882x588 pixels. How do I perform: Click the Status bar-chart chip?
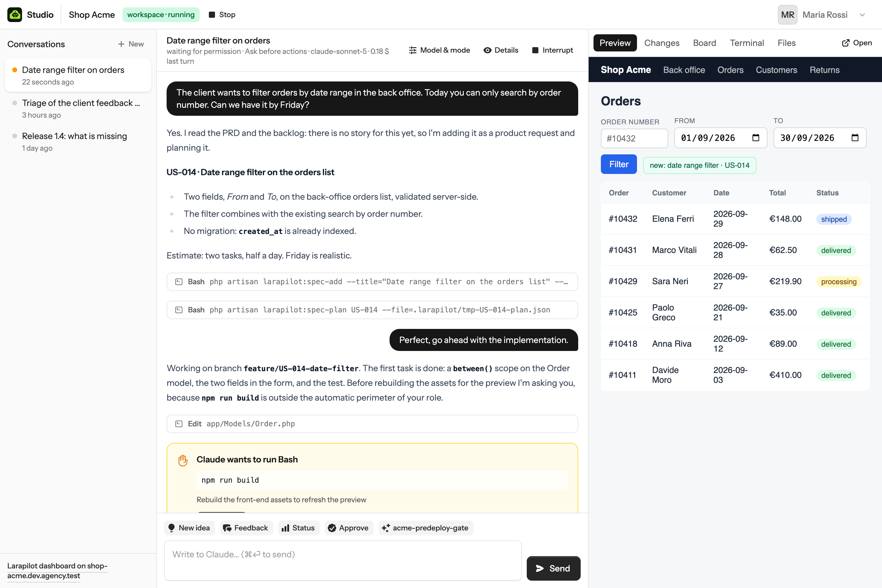299,528
